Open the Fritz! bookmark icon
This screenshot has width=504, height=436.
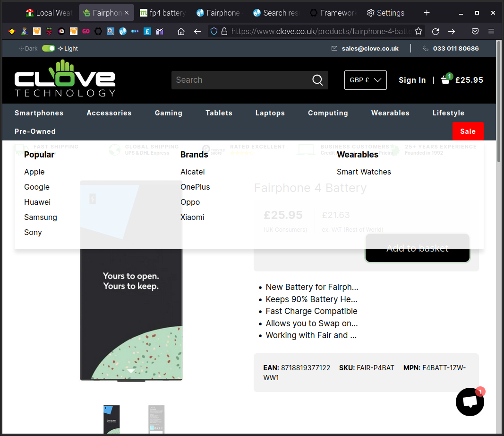12,31
